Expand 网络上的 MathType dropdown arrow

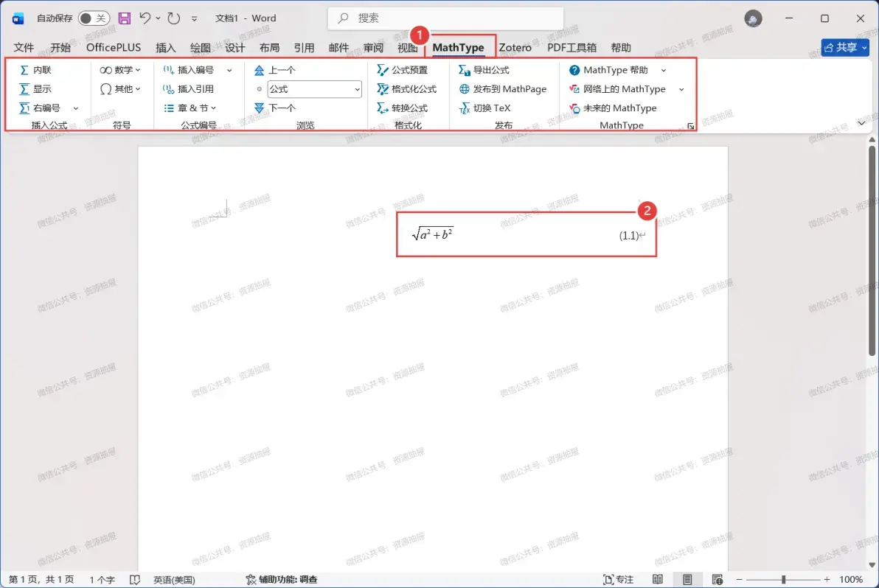[681, 90]
